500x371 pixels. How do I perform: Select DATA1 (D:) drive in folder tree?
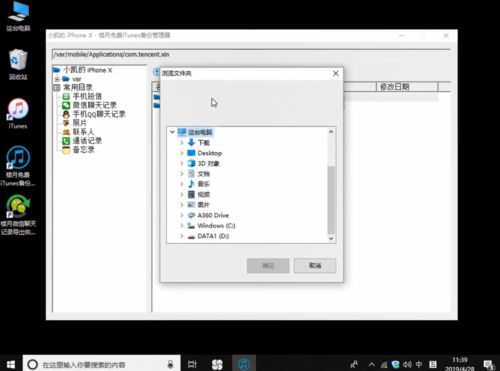(x=208, y=236)
